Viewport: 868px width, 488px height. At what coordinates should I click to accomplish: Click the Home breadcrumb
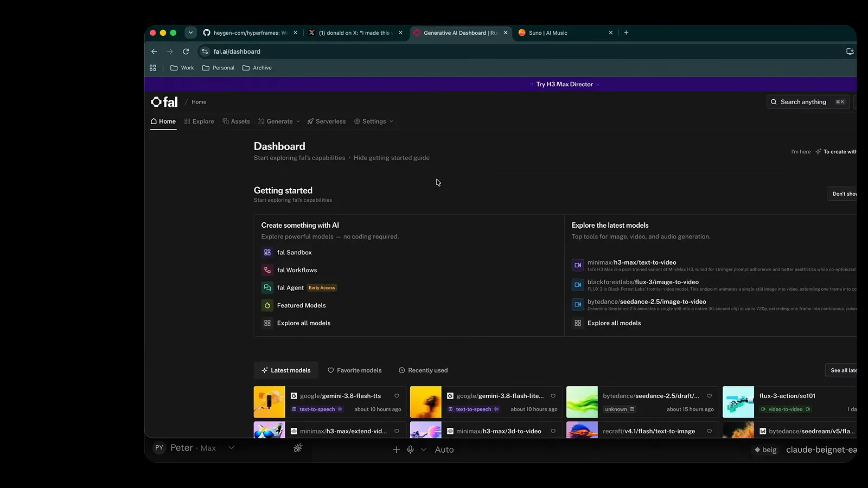pos(199,102)
